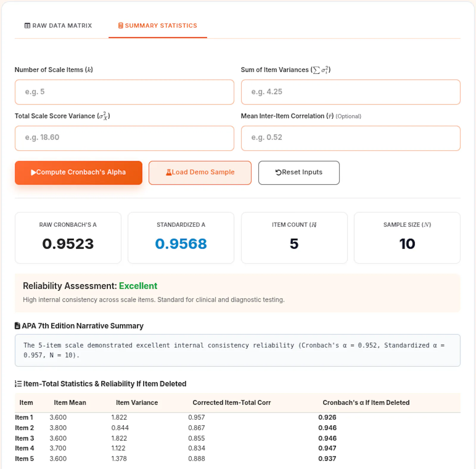476x469 pixels.
Task: Select the Summary Statistics tab
Action: click(x=158, y=26)
